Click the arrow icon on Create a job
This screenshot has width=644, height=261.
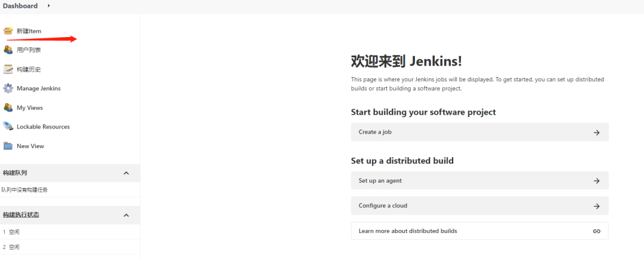[597, 133]
